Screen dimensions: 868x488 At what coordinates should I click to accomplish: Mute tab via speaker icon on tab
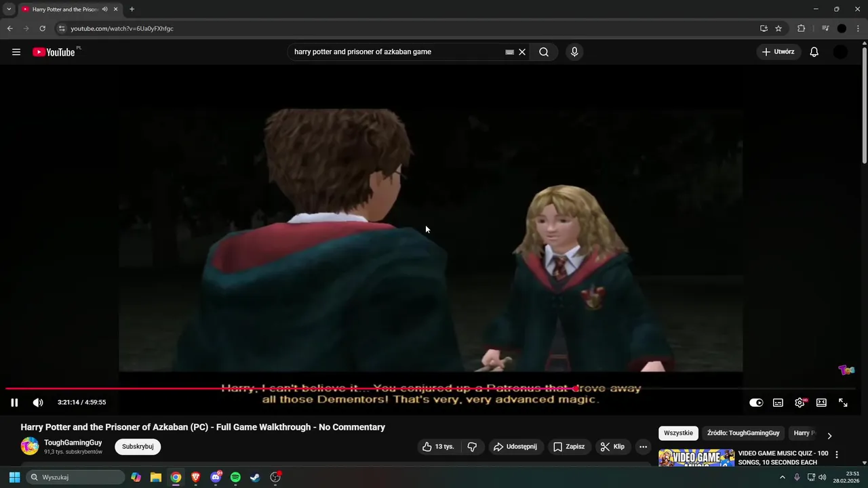(105, 9)
